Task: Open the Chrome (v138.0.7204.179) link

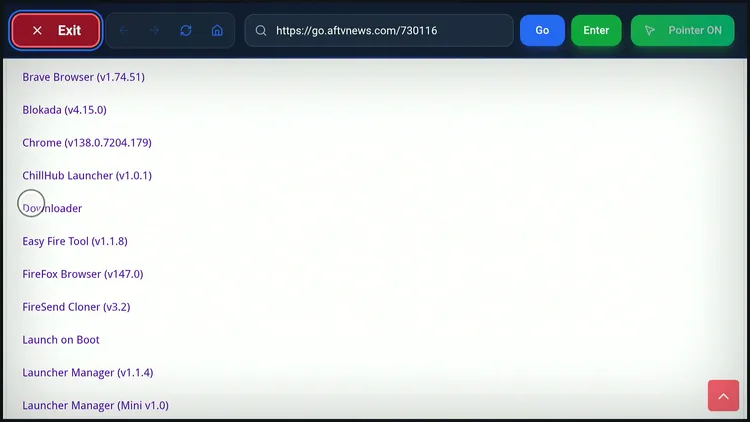Action: click(x=87, y=143)
